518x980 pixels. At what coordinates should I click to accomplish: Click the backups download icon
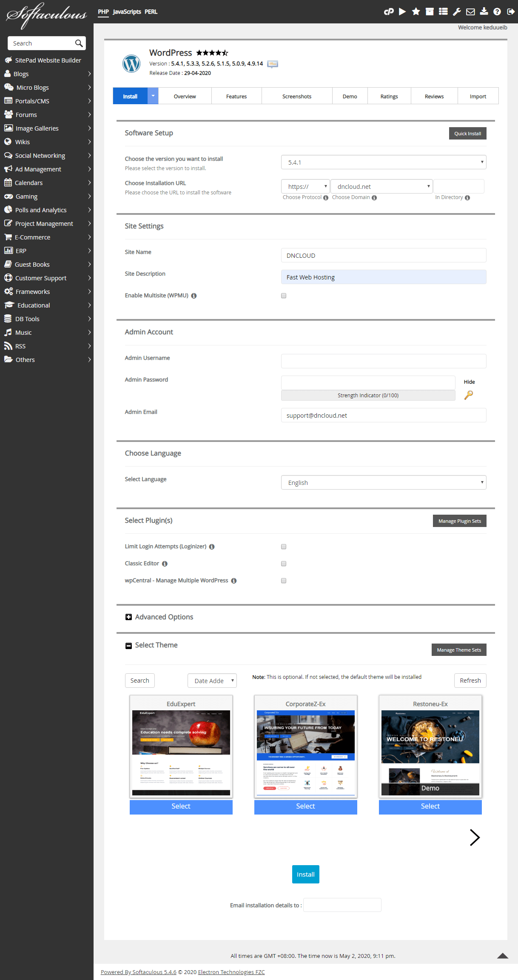(484, 11)
